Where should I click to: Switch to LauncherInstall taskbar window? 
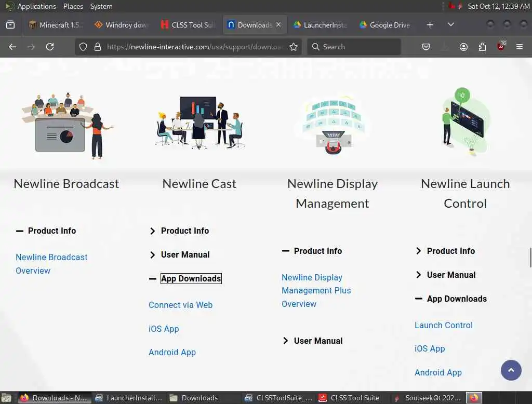coord(128,398)
